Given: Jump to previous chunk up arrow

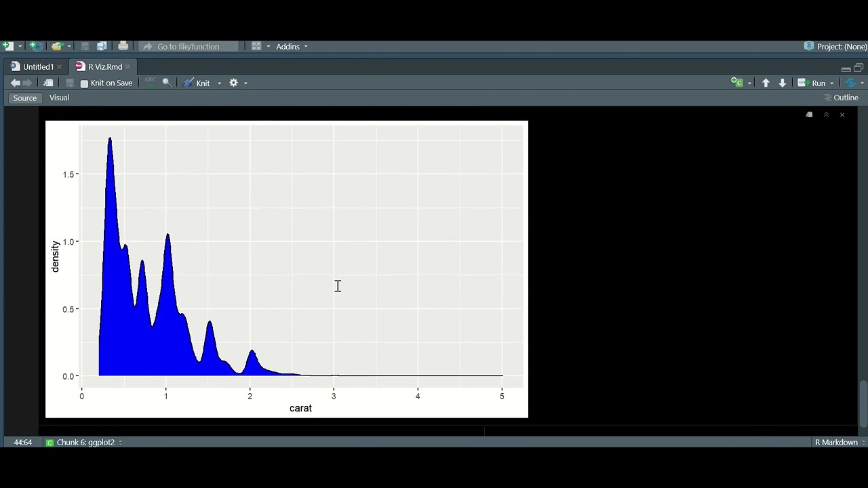Looking at the screenshot, I should pos(766,83).
